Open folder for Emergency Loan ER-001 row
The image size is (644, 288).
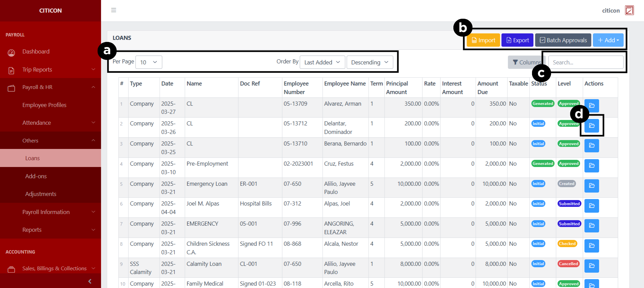[592, 186]
